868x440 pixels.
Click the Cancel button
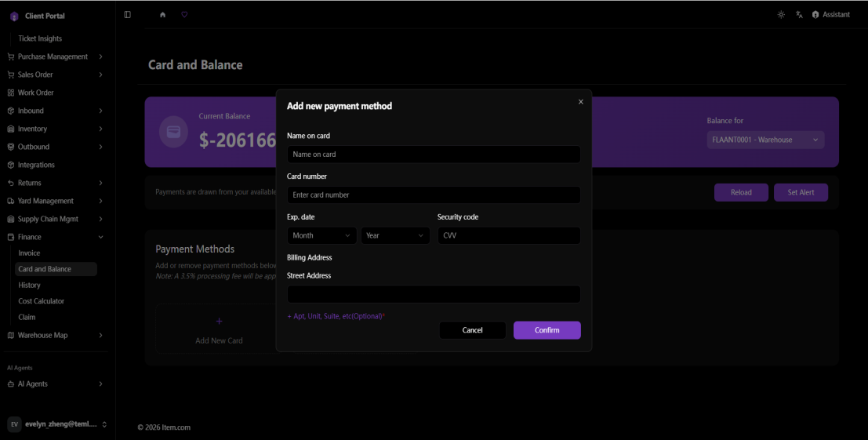[x=472, y=330]
